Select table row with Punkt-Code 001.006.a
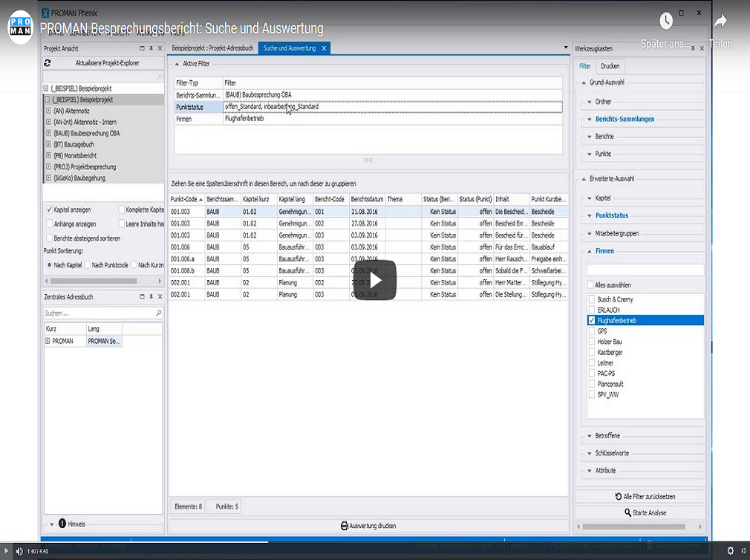The width and height of the screenshot is (750, 560). tap(368, 258)
